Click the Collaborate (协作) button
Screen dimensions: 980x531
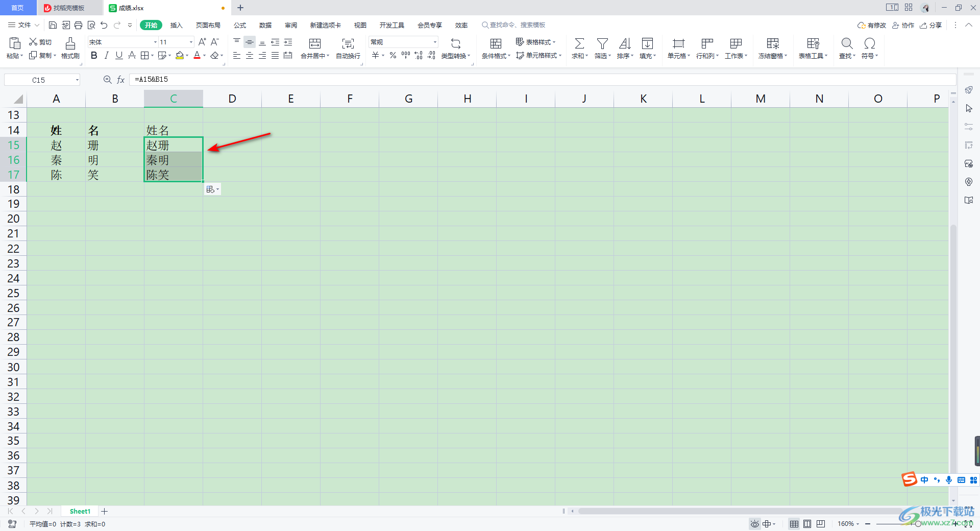click(903, 25)
